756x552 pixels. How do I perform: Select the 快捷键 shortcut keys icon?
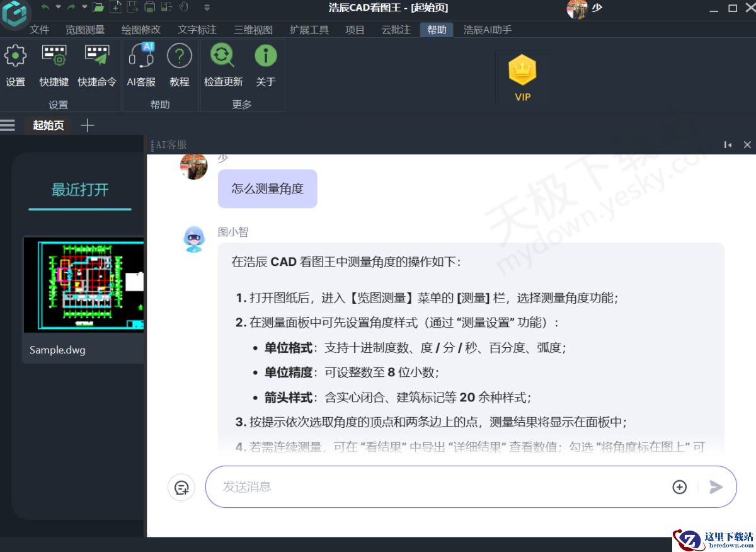click(53, 55)
